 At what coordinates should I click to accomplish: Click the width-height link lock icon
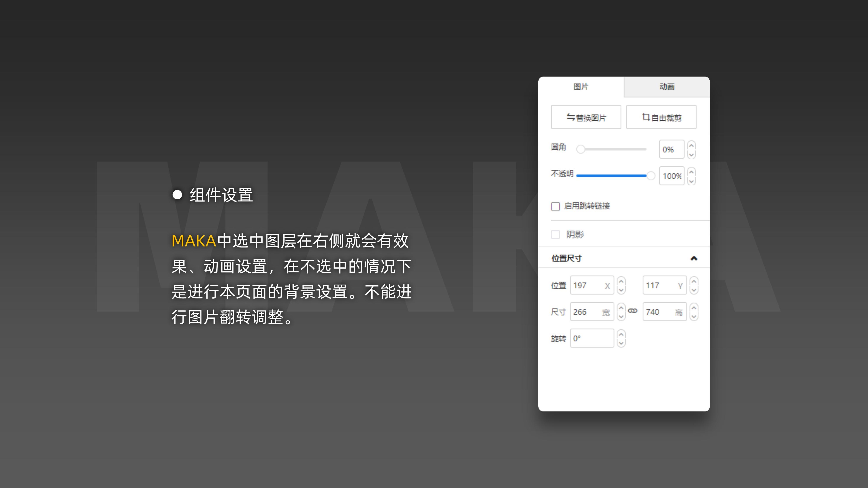click(x=633, y=311)
